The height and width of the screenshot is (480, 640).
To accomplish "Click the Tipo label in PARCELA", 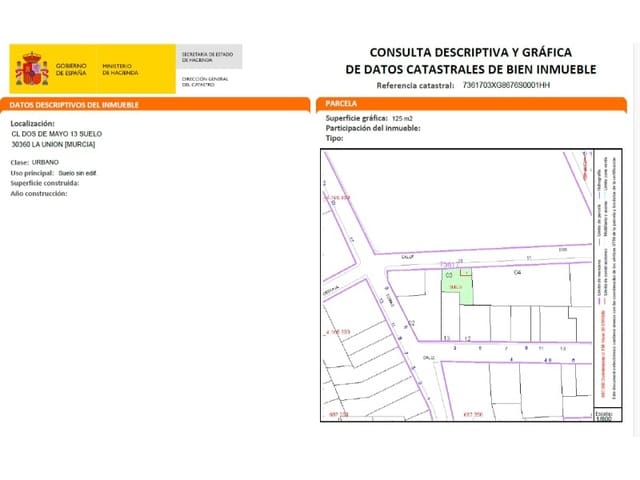I will [x=334, y=138].
